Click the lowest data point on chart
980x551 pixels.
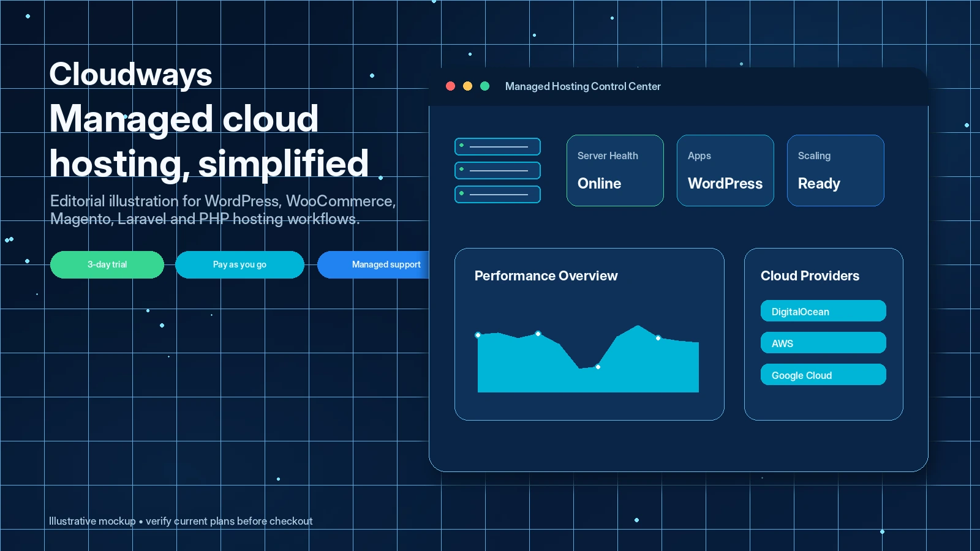click(598, 367)
